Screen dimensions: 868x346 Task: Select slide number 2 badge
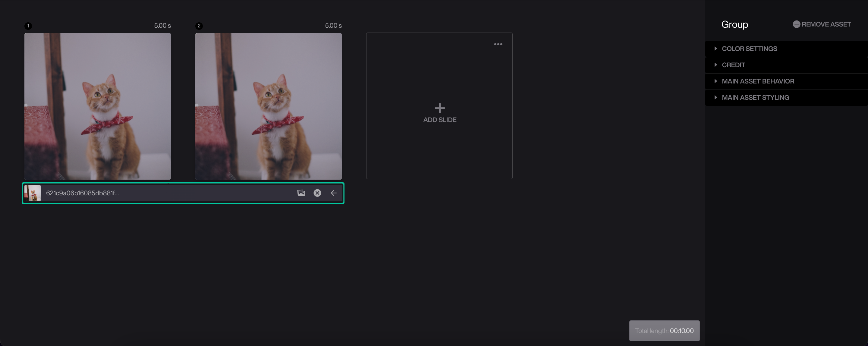tap(199, 26)
